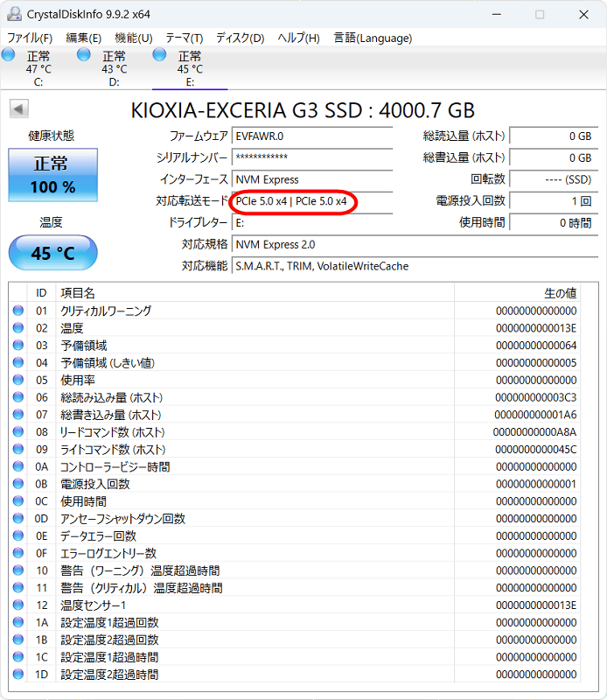Click the 総読込量 (ホスト) value 0 GB

pyautogui.click(x=554, y=136)
